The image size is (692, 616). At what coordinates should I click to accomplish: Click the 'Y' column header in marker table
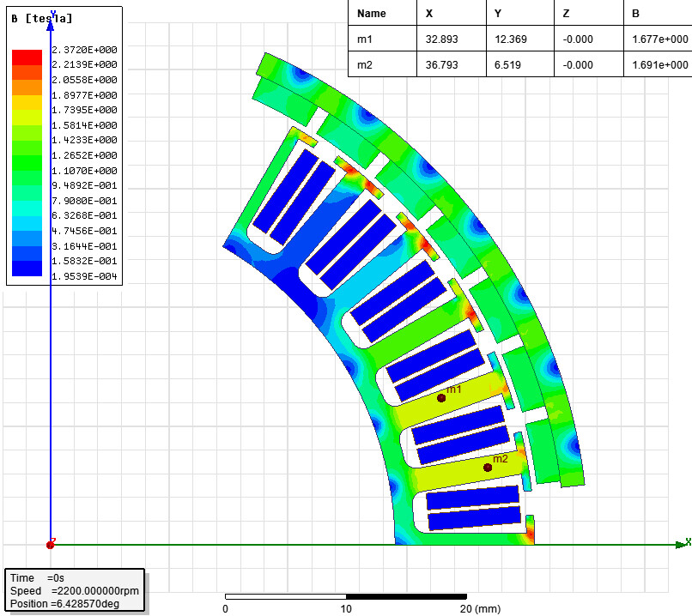click(498, 14)
